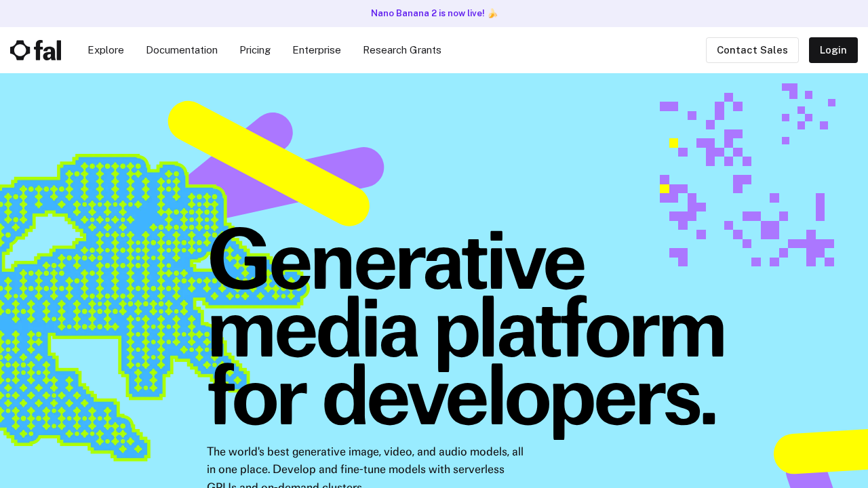Open the Explore menu item
The width and height of the screenshot is (868, 488).
click(106, 50)
